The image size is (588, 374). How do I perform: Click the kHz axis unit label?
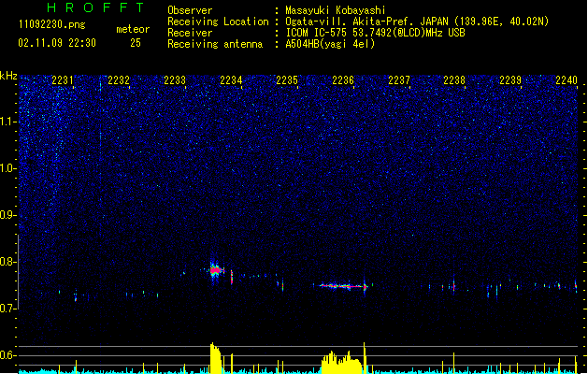(8, 76)
